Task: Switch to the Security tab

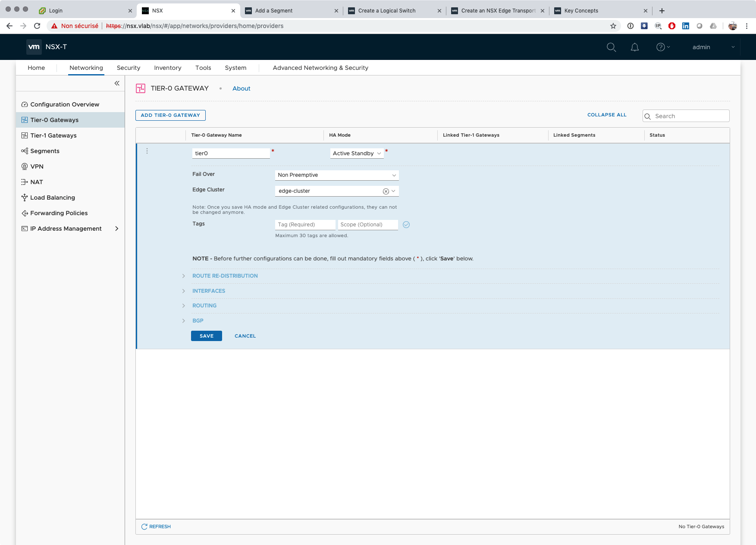Action: (x=128, y=68)
